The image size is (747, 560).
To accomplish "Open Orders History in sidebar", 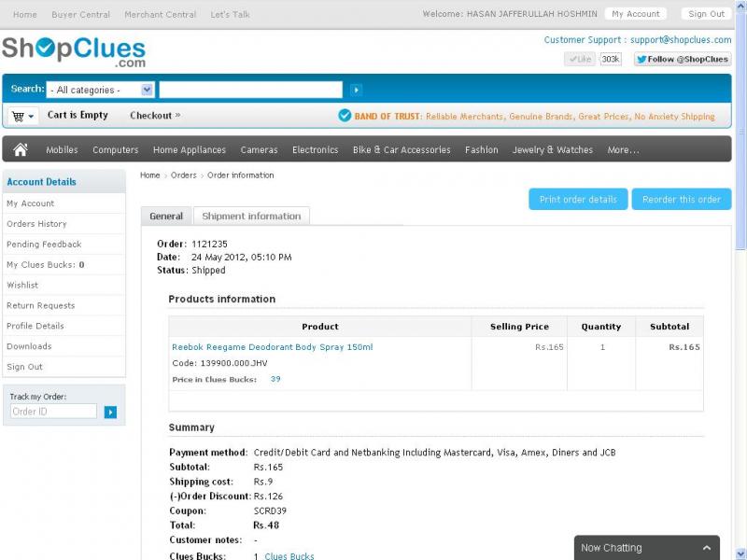I will pos(36,224).
